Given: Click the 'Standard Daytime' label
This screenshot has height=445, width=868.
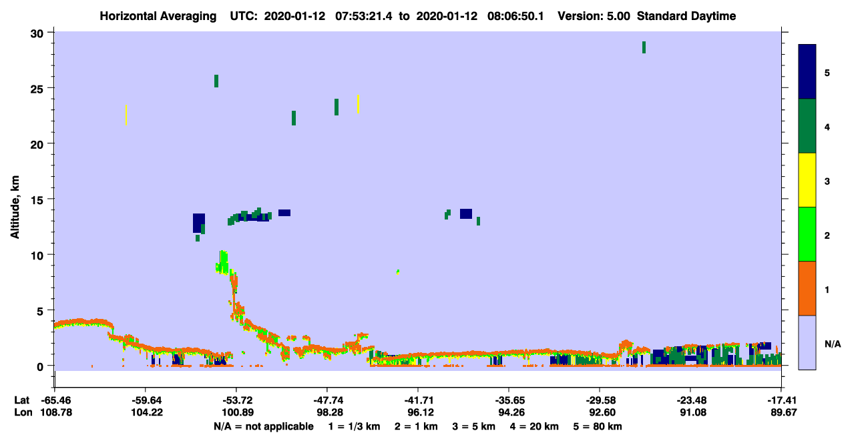Looking at the screenshot, I should (x=686, y=16).
